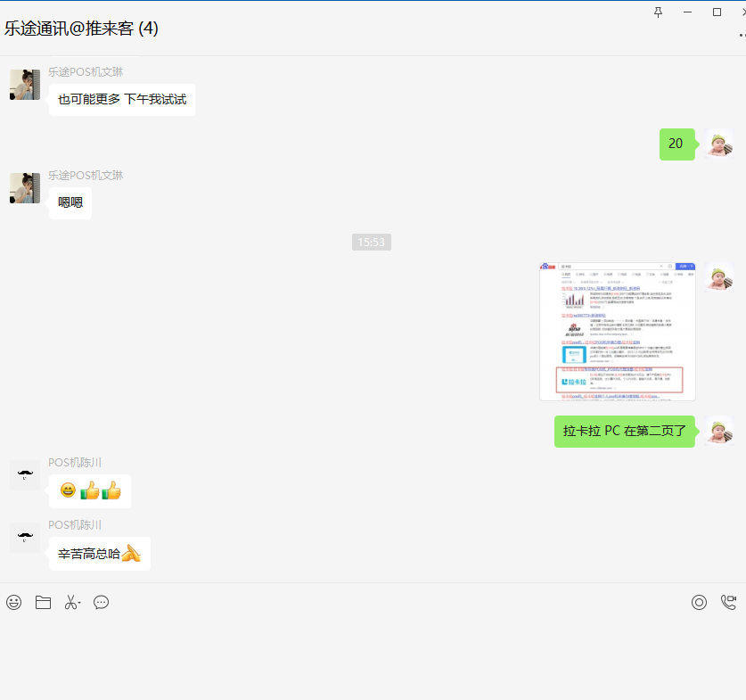This screenshot has height=700, width=746.
Task: Click my avatar next to the image message
Action: (x=718, y=277)
